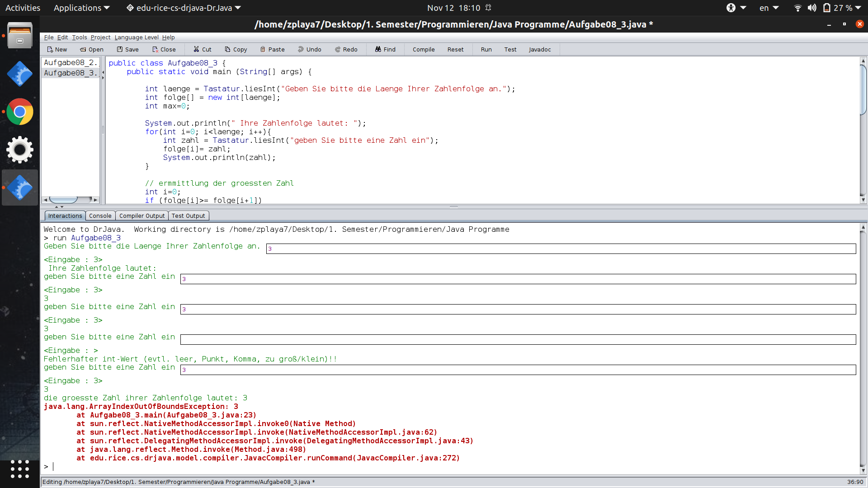Switch to the Compiler Output tab
Screen dimensions: 868x488
142,216
